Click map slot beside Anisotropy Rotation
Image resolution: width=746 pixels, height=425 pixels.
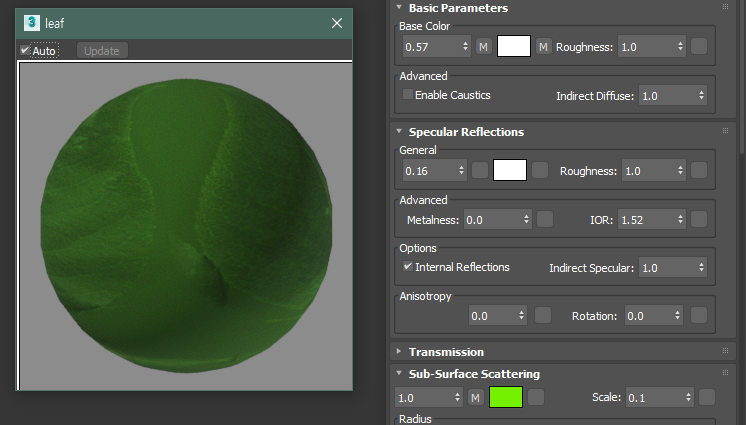coord(699,315)
